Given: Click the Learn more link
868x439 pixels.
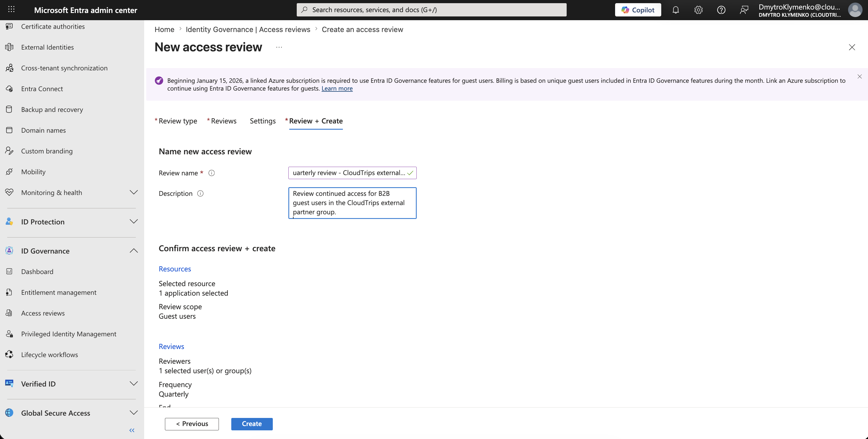Looking at the screenshot, I should click(x=337, y=88).
